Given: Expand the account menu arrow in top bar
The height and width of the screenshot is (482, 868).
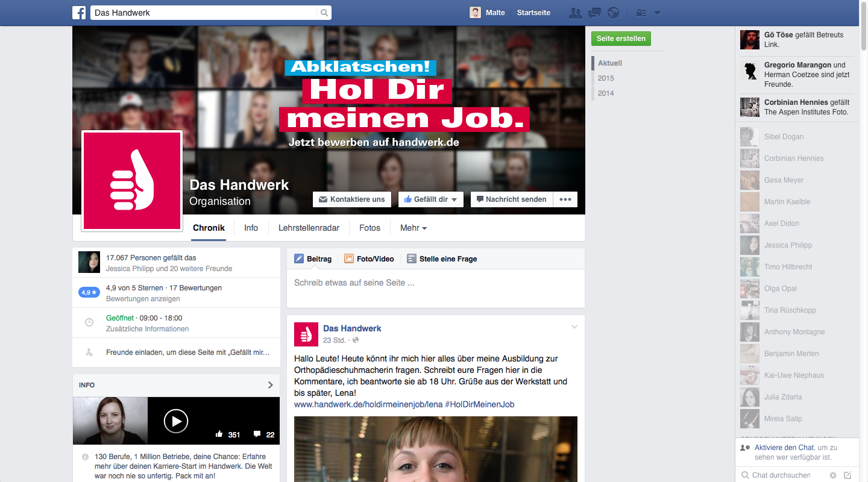Looking at the screenshot, I should pyautogui.click(x=657, y=13).
